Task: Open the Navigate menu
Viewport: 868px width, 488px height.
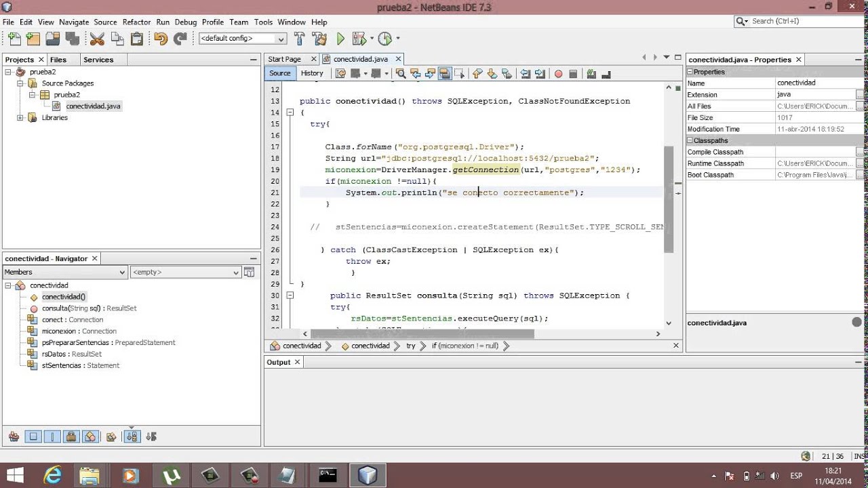Action: [x=74, y=22]
